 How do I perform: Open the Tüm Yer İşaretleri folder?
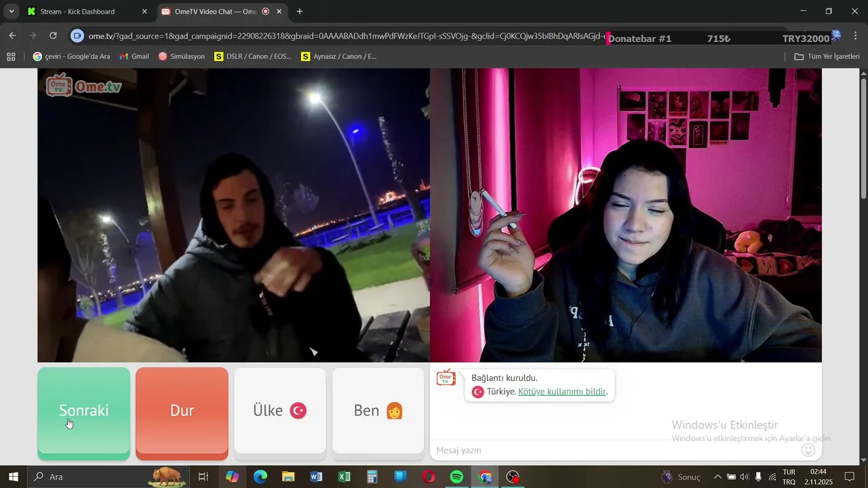[827, 56]
